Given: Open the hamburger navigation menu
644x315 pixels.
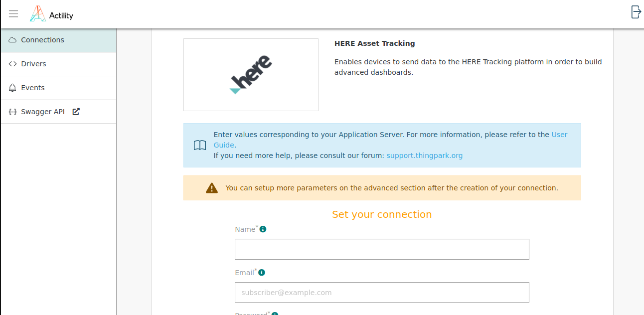Looking at the screenshot, I should (x=13, y=14).
